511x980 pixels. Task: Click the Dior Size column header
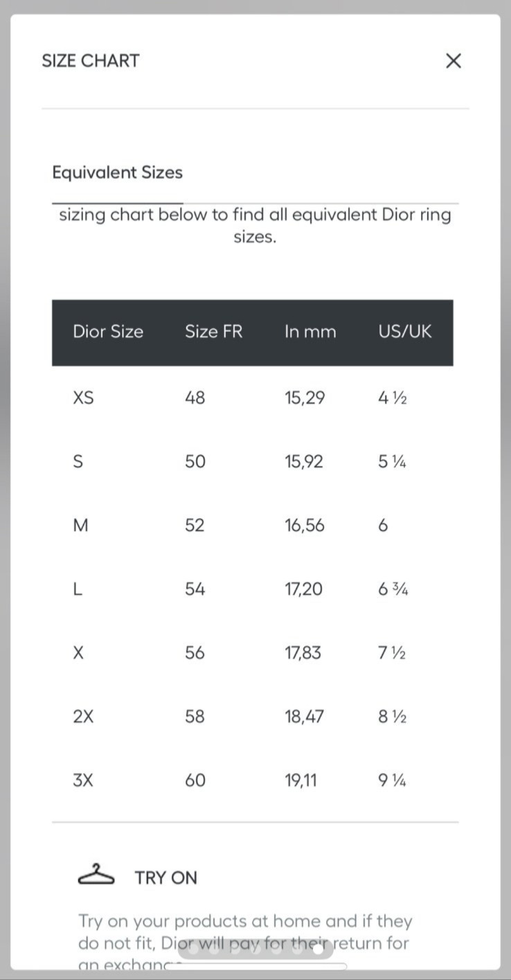pos(108,332)
